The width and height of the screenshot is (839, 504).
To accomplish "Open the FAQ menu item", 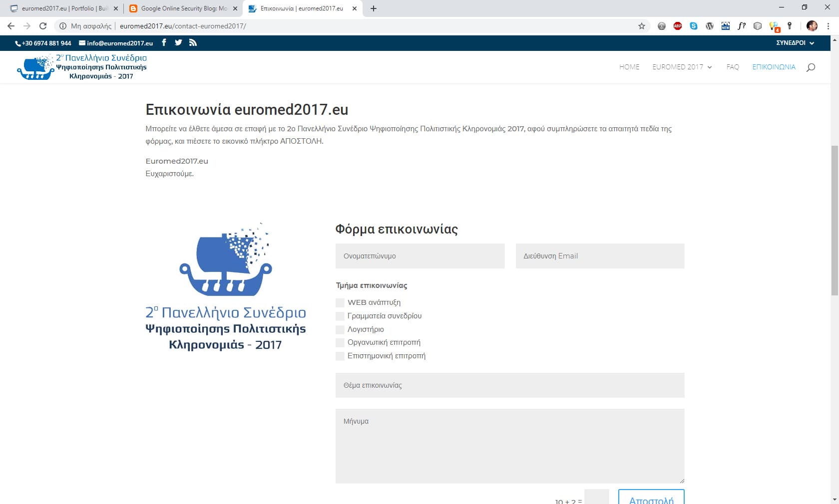I will point(733,67).
